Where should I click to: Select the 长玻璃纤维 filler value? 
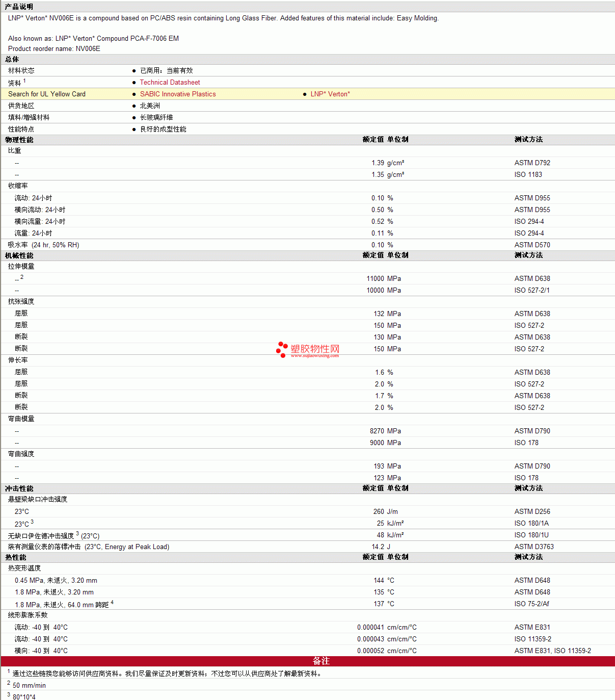pos(157,117)
